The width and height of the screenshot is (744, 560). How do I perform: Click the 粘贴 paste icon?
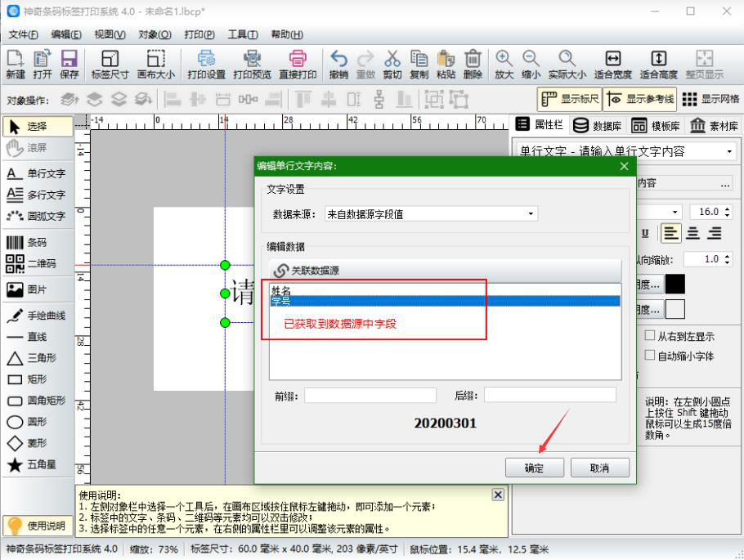[446, 64]
